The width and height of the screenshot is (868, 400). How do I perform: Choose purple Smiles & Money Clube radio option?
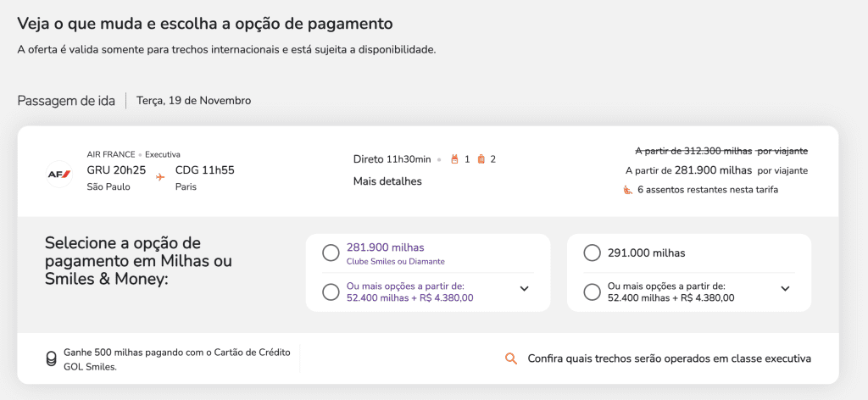(331, 292)
